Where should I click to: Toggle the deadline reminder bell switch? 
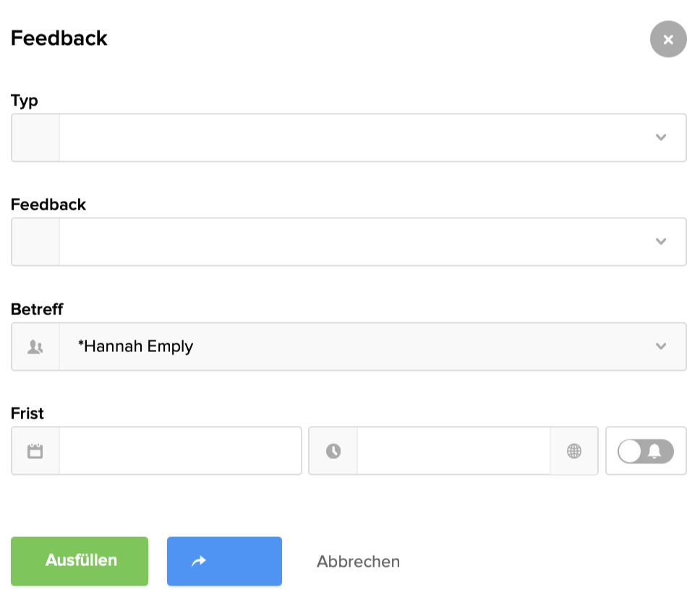point(645,451)
